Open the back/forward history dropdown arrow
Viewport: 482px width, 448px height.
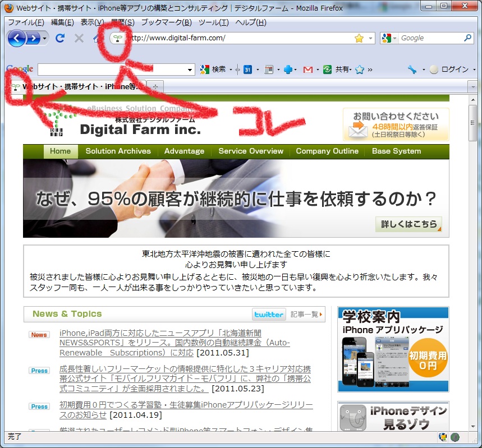pos(44,39)
